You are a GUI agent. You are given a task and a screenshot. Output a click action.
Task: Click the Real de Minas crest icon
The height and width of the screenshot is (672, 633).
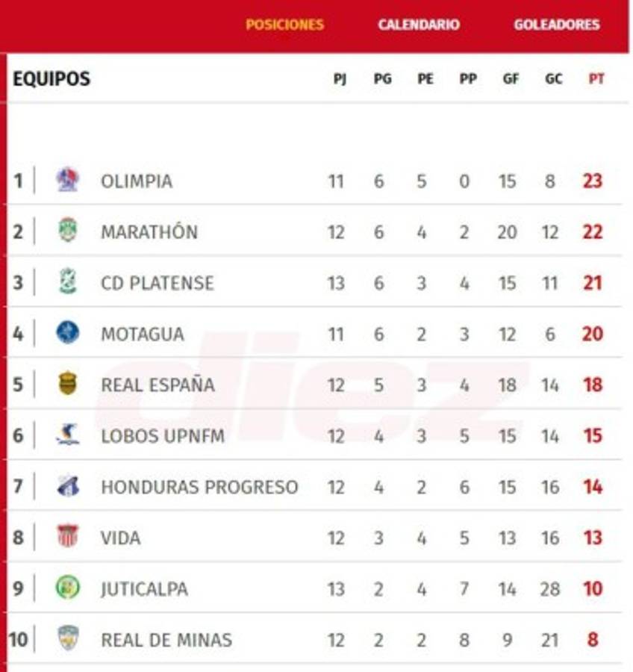[68, 638]
